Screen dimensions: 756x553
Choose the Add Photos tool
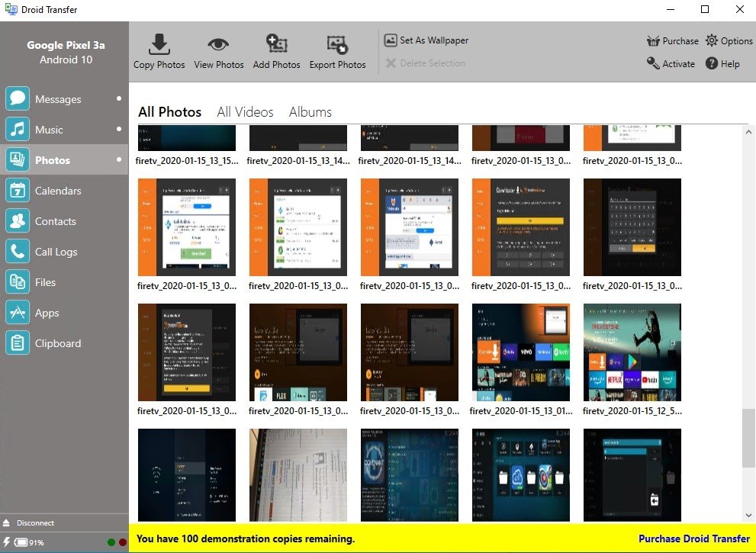[x=277, y=44]
